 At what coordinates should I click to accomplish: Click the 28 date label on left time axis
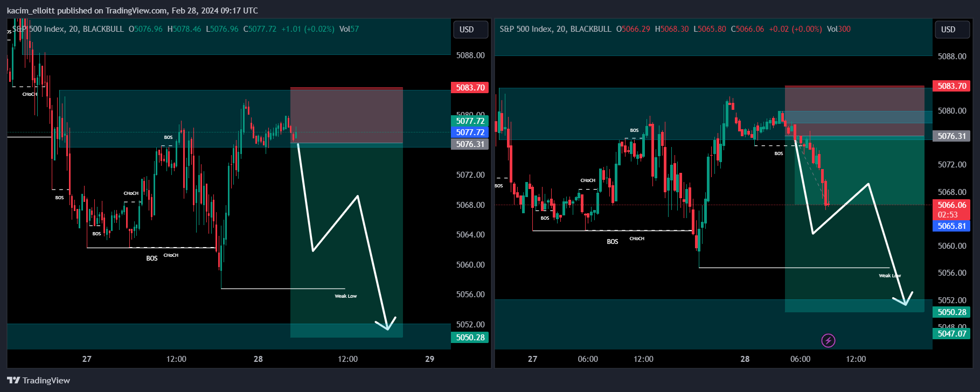tap(258, 359)
